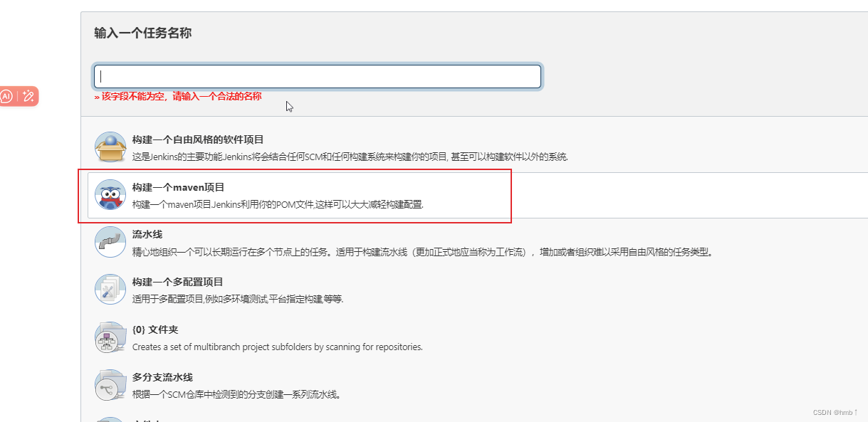Viewport: 868px width, 422px height.
Task: Choose the 多分支流水线 title
Action: 162,377
